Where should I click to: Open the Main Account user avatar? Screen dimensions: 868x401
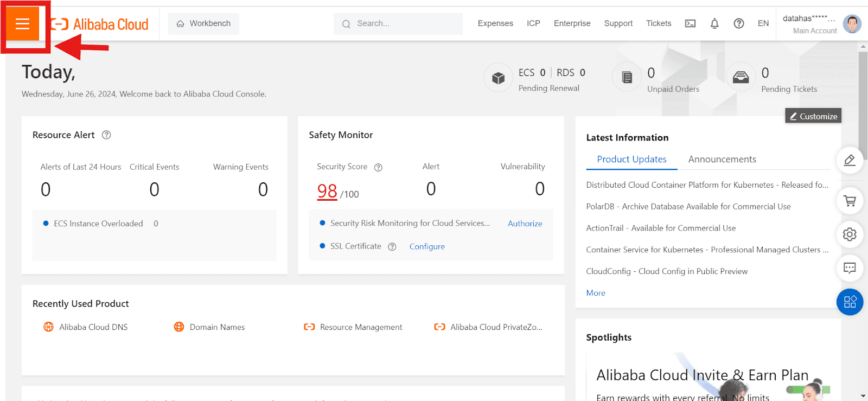coord(852,23)
